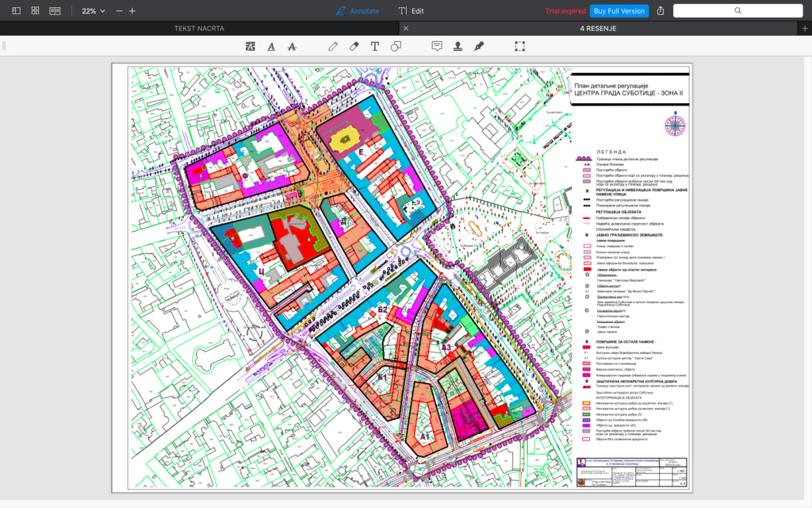Viewport: 812px width, 508px height.
Task: Close the 4 RESENJE tab
Action: click(x=406, y=28)
